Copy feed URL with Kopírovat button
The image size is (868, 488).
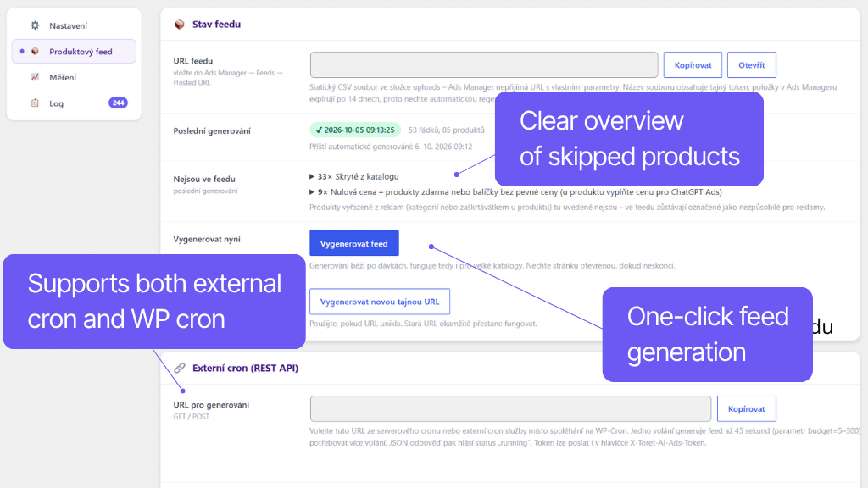pyautogui.click(x=693, y=65)
